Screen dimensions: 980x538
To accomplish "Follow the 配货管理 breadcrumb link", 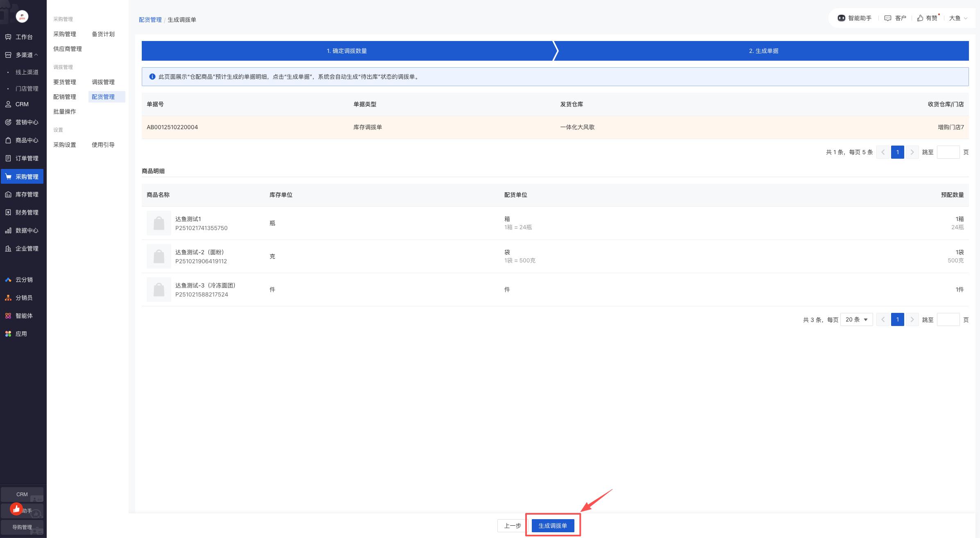I will (x=150, y=20).
